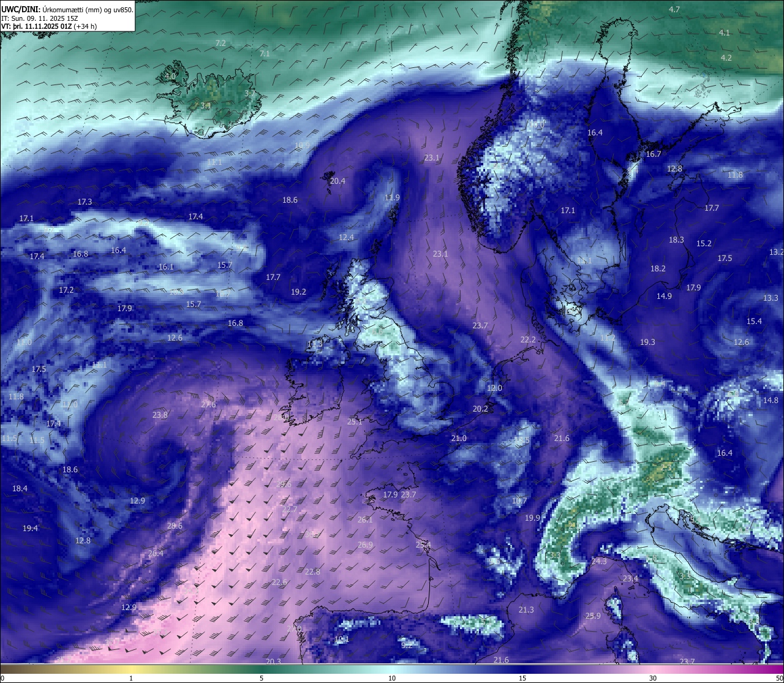Viewport: 784px width, 683px height.
Task: Click the 19.9 value label
Action: (533, 518)
